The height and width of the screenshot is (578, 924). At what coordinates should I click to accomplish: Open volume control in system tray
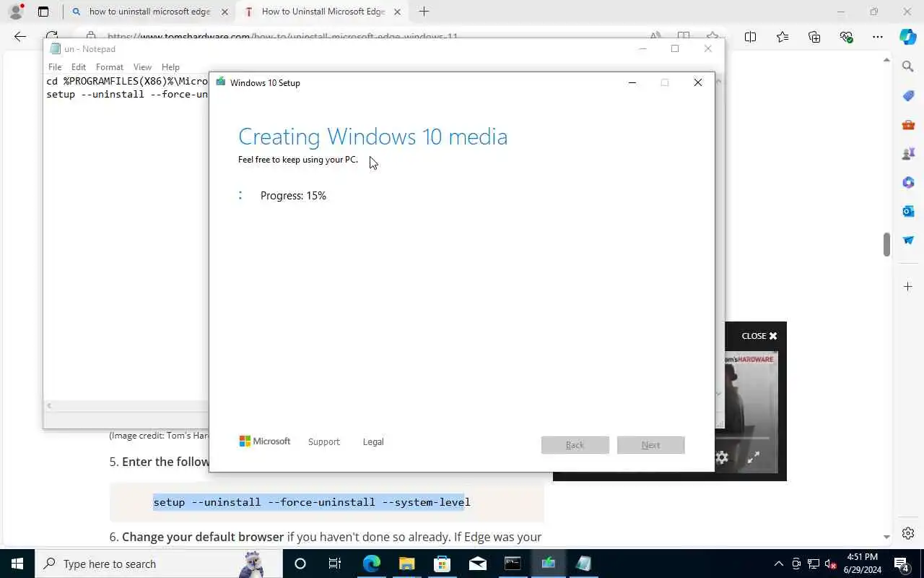pyautogui.click(x=830, y=564)
